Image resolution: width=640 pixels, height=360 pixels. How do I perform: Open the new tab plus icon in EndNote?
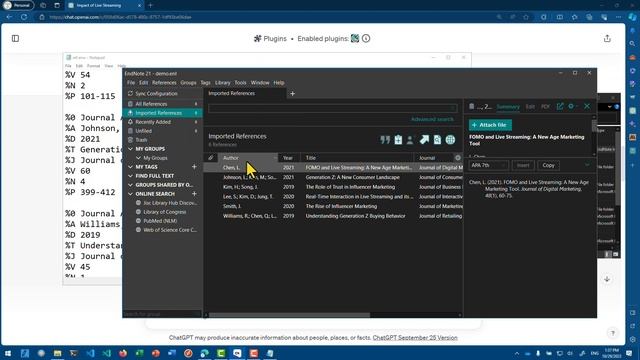292,93
